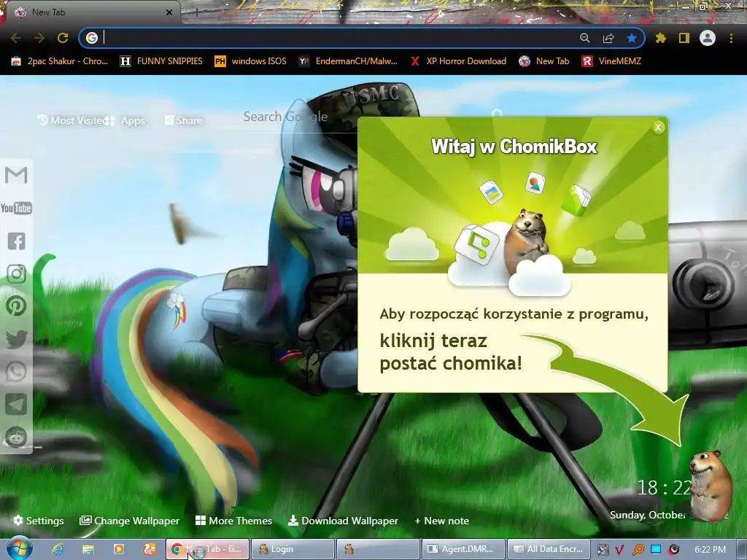
Task: Open a new tab with plus button
Action: click(x=196, y=12)
